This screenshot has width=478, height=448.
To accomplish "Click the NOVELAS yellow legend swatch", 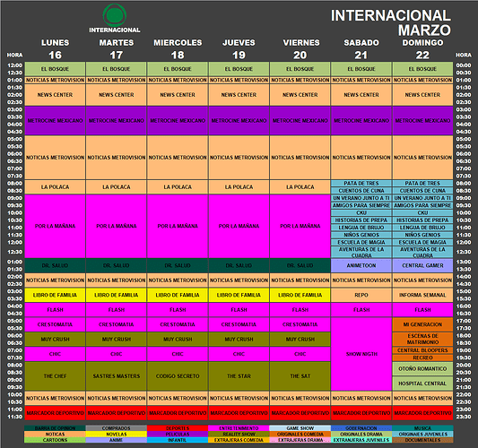I will (117, 434).
